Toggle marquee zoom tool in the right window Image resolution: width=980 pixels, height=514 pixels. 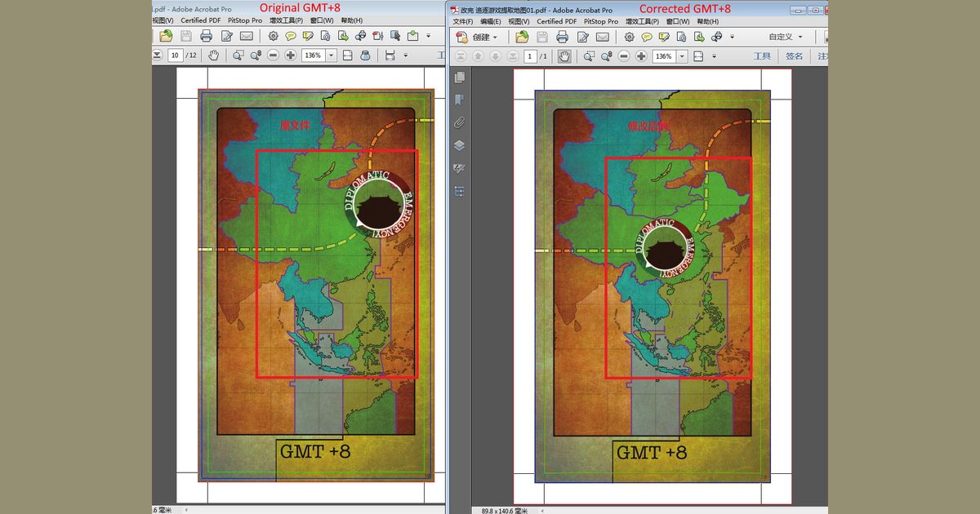[589, 56]
